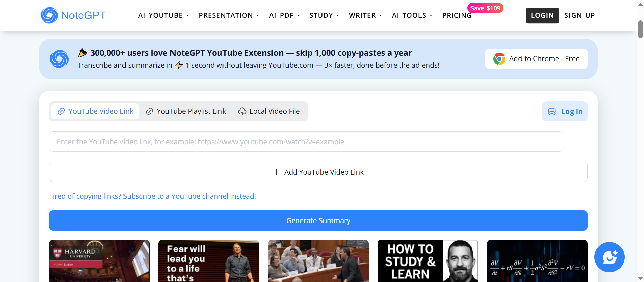Image resolution: width=644 pixels, height=282 pixels.
Task: Click the banner's NoteGPT swirl icon
Action: 59,59
